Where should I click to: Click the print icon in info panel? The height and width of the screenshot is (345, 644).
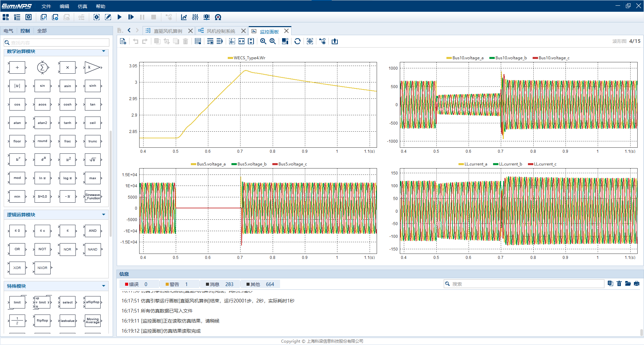[637, 284]
